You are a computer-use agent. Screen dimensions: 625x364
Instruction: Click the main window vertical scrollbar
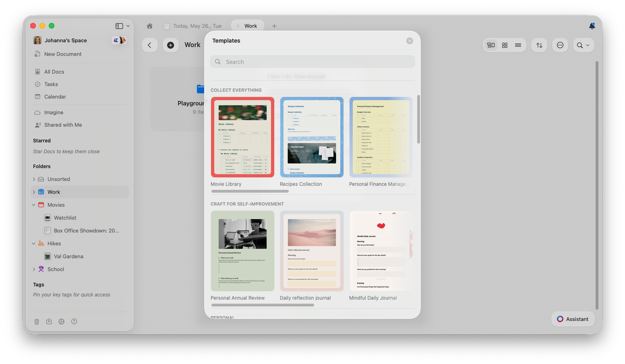coord(597,185)
